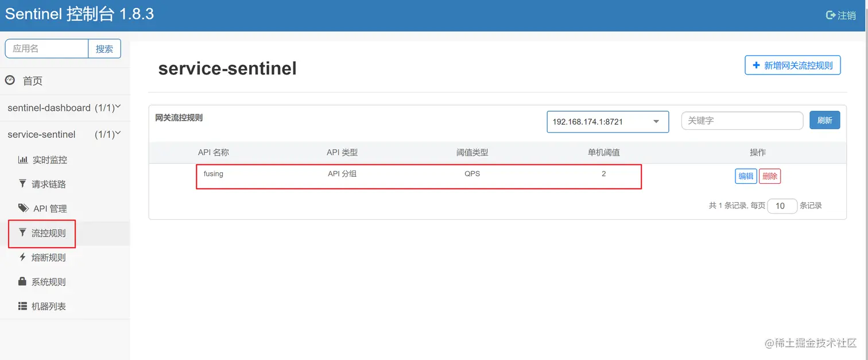Viewport: 868px width, 360px height.
Task: Click the 操作 column header
Action: click(x=758, y=152)
